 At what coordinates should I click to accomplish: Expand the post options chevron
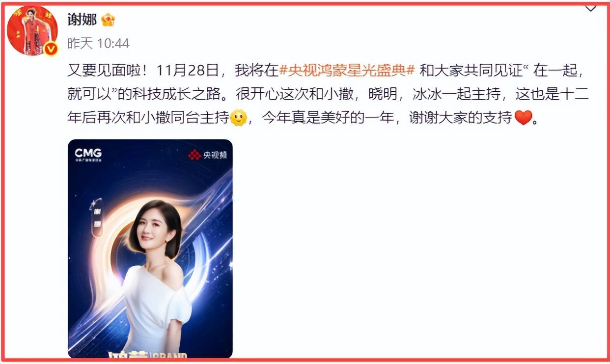[590, 8]
